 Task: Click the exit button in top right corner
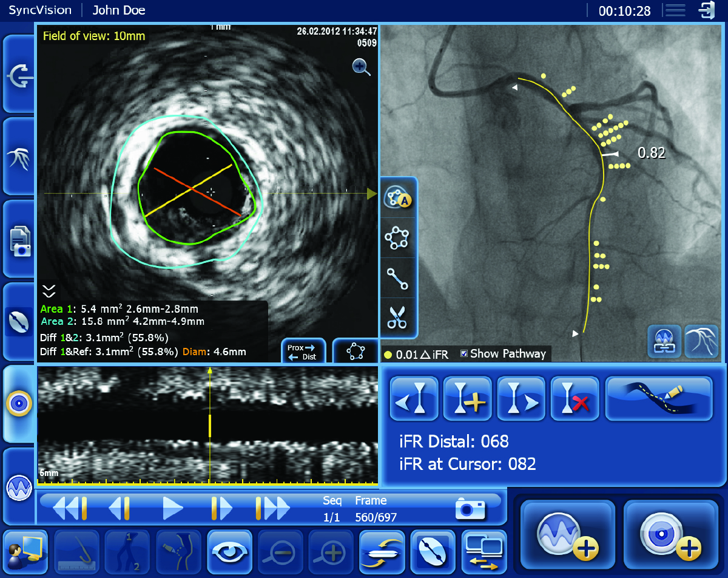[x=707, y=10]
